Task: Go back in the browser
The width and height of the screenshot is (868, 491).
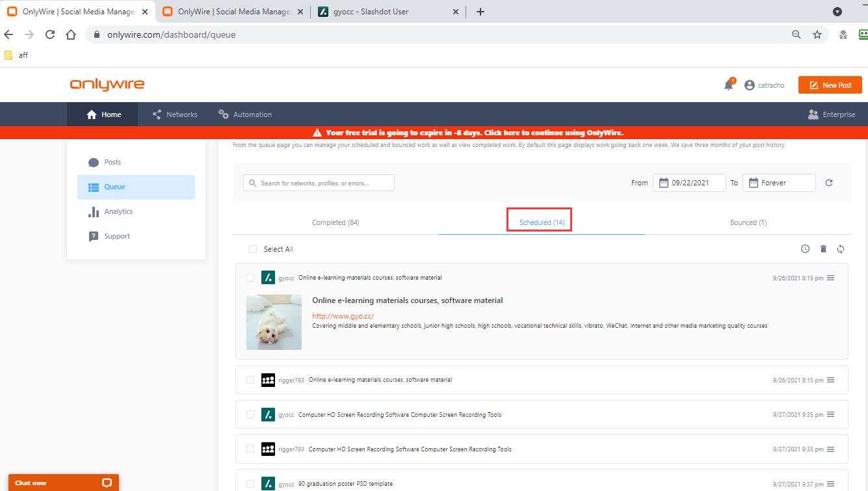Action: pos(8,34)
